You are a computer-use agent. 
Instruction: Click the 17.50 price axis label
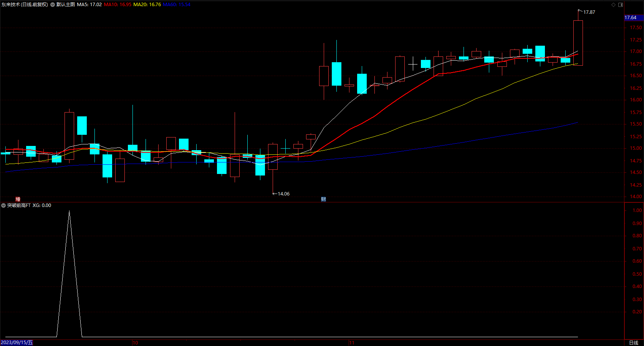636,28
